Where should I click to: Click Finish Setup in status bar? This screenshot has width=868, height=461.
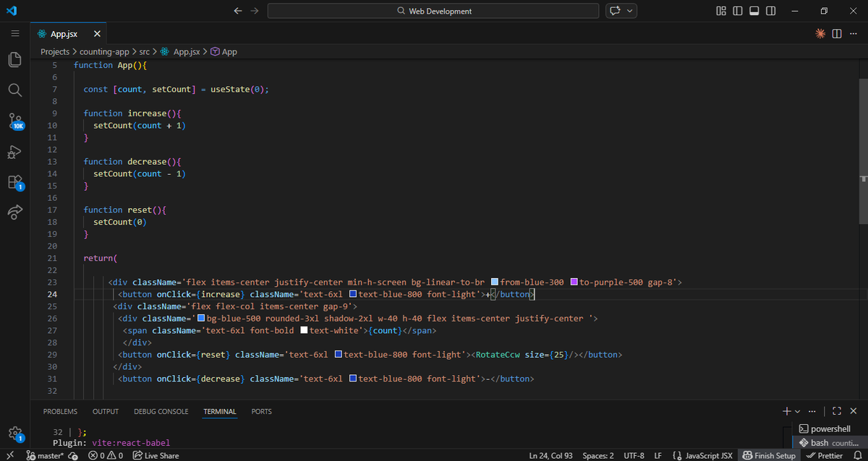tap(769, 455)
